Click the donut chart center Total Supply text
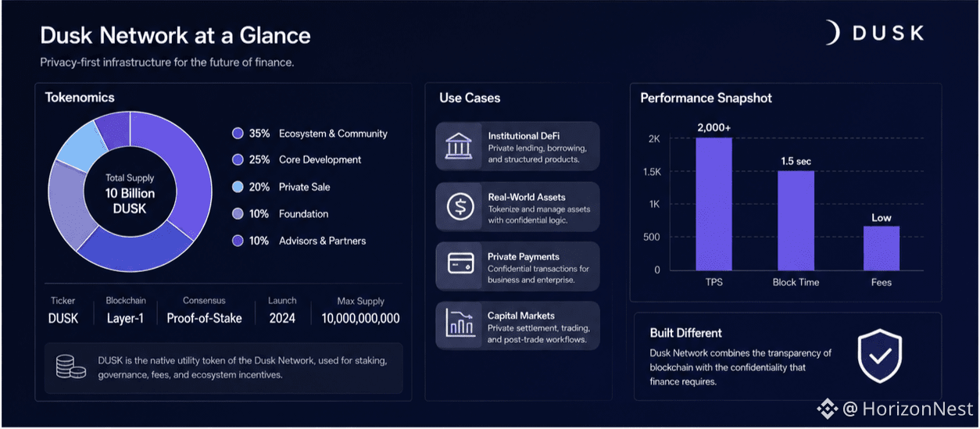 [131, 193]
